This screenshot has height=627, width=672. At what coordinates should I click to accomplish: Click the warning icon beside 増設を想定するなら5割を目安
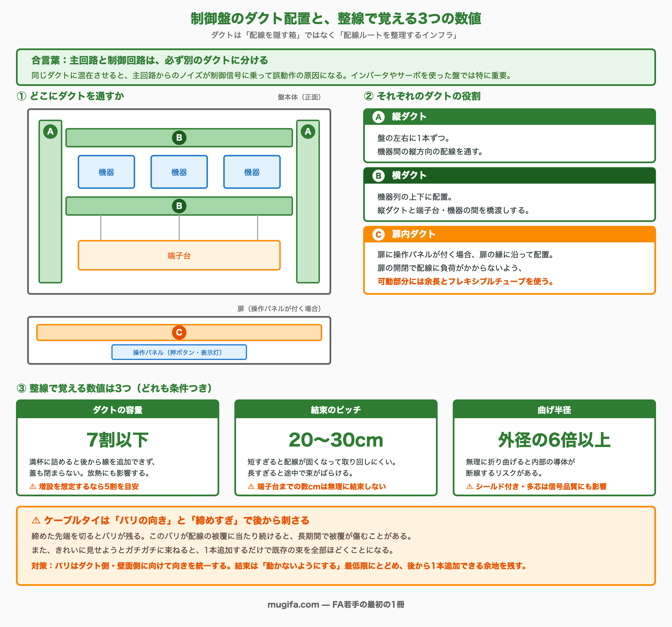coord(33,487)
